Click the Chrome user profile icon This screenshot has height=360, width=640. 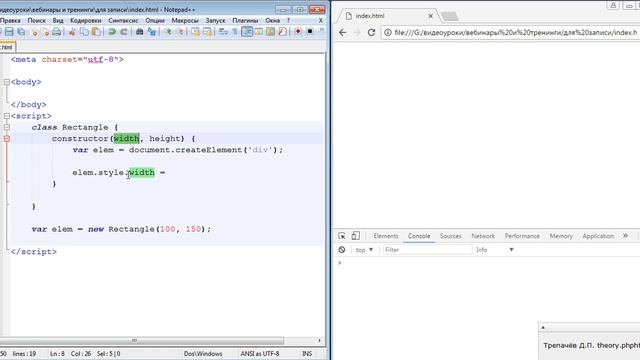[613, 5]
